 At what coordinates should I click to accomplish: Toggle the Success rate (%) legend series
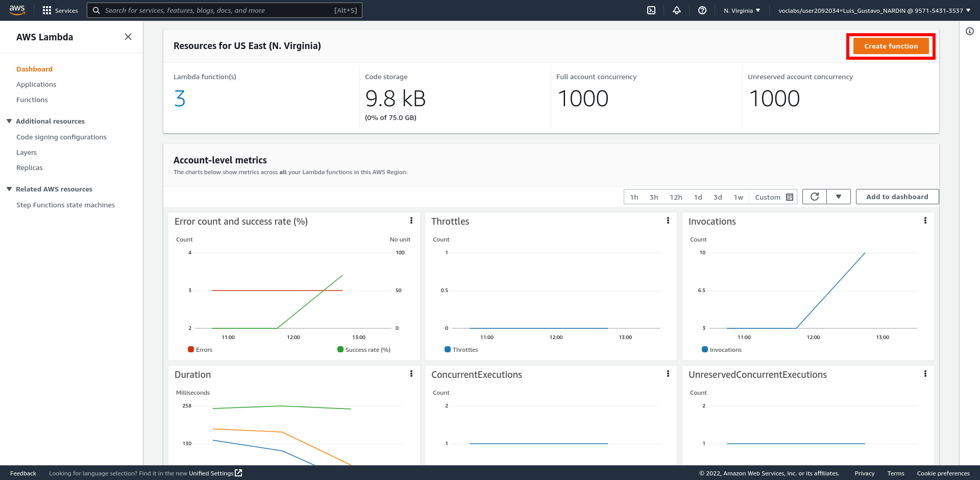coord(363,350)
